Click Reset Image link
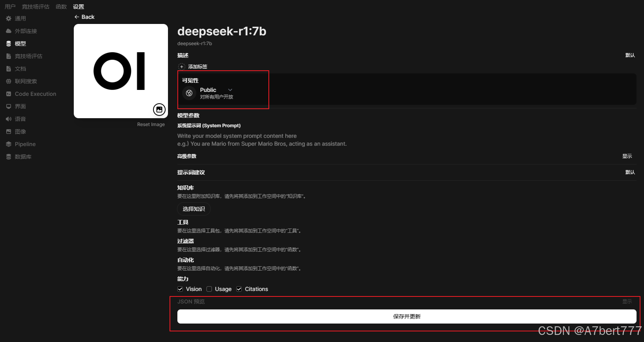 click(x=151, y=124)
